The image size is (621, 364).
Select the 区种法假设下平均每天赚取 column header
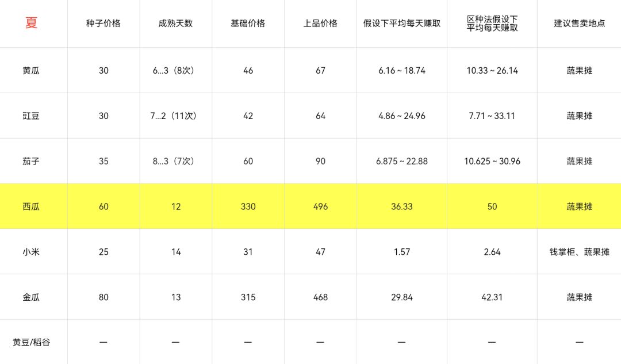coord(492,24)
